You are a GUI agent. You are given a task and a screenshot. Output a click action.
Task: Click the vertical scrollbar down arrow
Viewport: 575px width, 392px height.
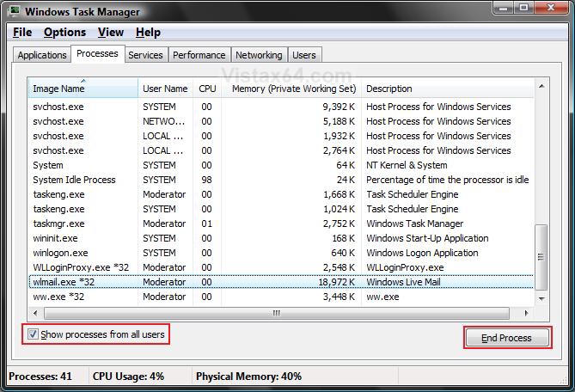[x=541, y=299]
